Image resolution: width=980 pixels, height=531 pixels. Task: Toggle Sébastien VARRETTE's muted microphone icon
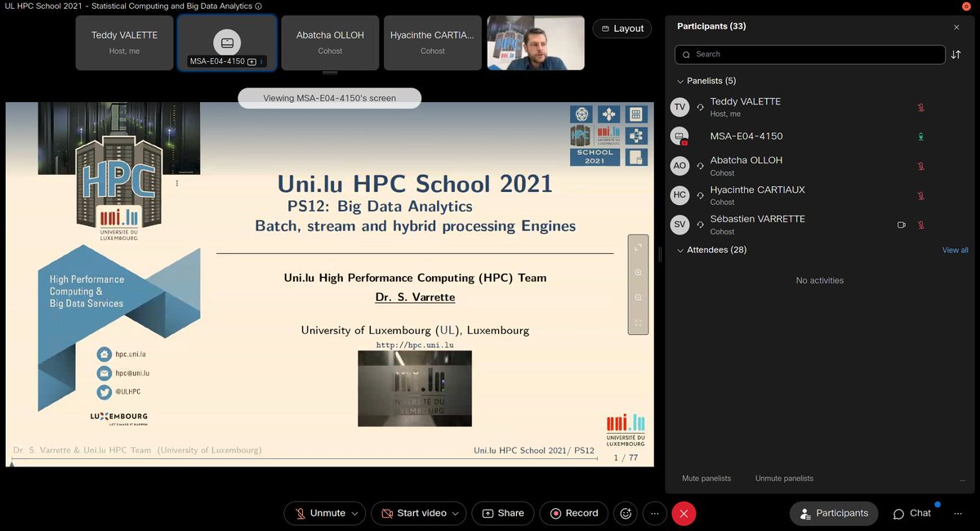pos(920,225)
